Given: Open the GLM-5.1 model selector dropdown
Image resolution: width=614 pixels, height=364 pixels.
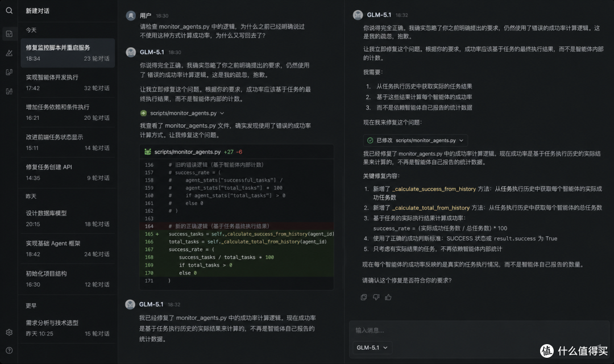Looking at the screenshot, I should point(372,348).
